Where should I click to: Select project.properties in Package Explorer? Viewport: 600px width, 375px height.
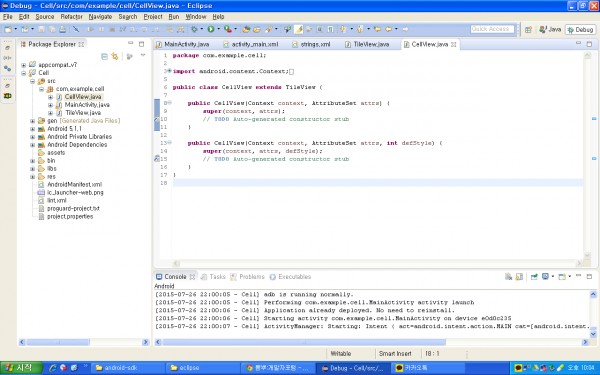coord(70,217)
